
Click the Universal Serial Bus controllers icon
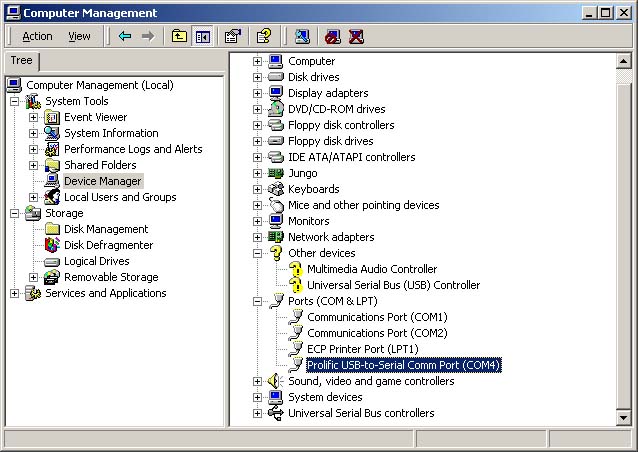[x=276, y=413]
